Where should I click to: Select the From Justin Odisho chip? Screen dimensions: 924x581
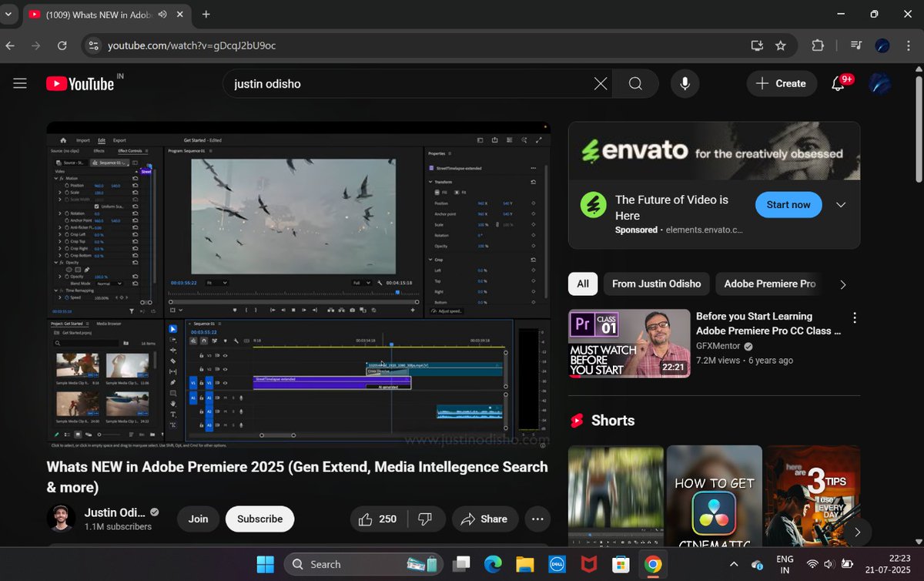point(656,284)
